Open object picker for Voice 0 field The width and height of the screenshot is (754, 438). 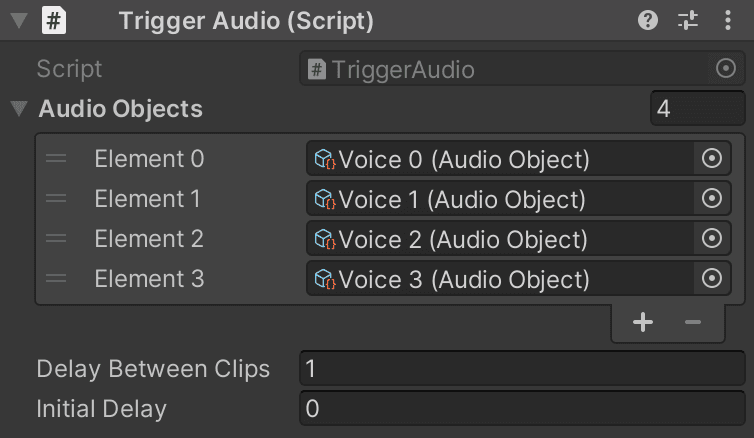point(712,158)
